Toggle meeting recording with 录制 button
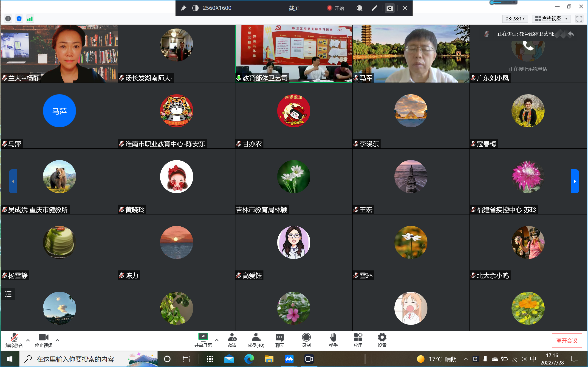 click(x=306, y=337)
